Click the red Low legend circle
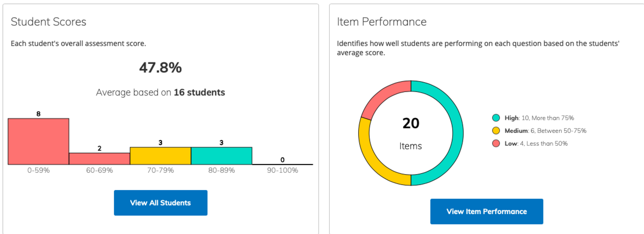The width and height of the screenshot is (644, 234). coord(496,143)
